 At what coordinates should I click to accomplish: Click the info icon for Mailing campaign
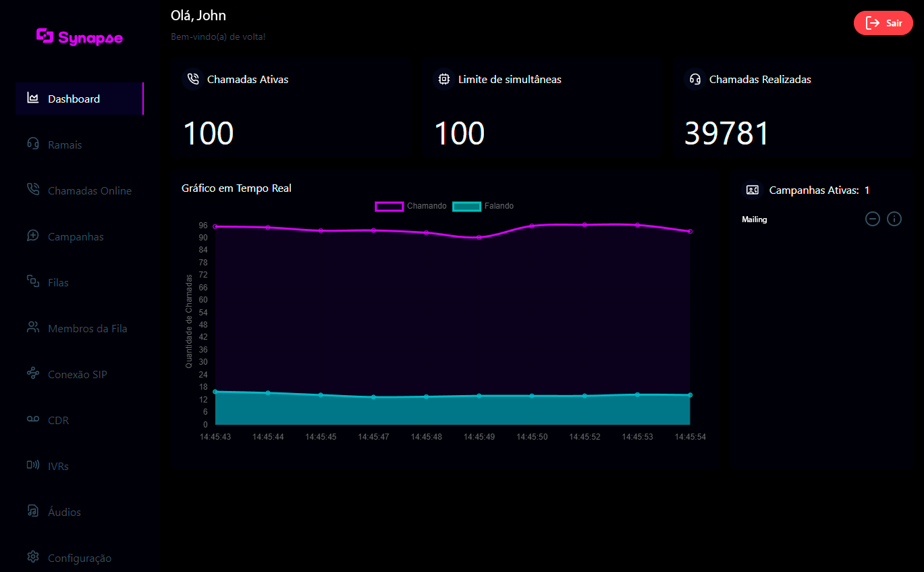(894, 219)
